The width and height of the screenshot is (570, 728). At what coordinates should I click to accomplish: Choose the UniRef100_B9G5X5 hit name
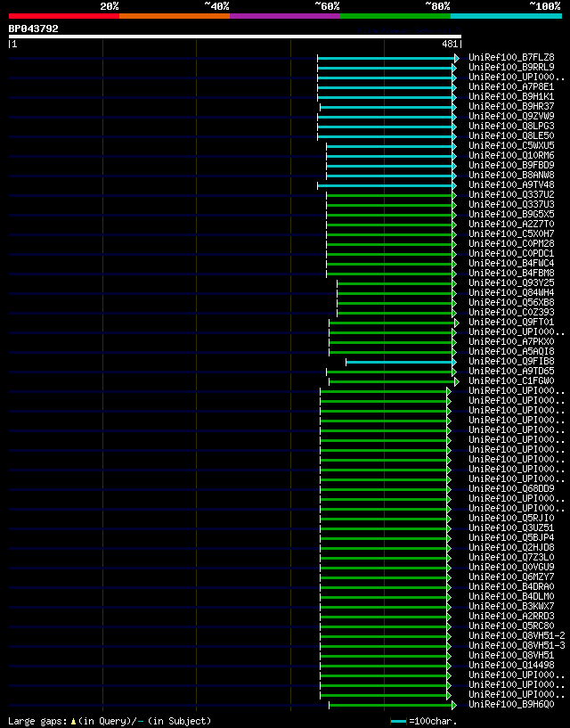pyautogui.click(x=511, y=214)
